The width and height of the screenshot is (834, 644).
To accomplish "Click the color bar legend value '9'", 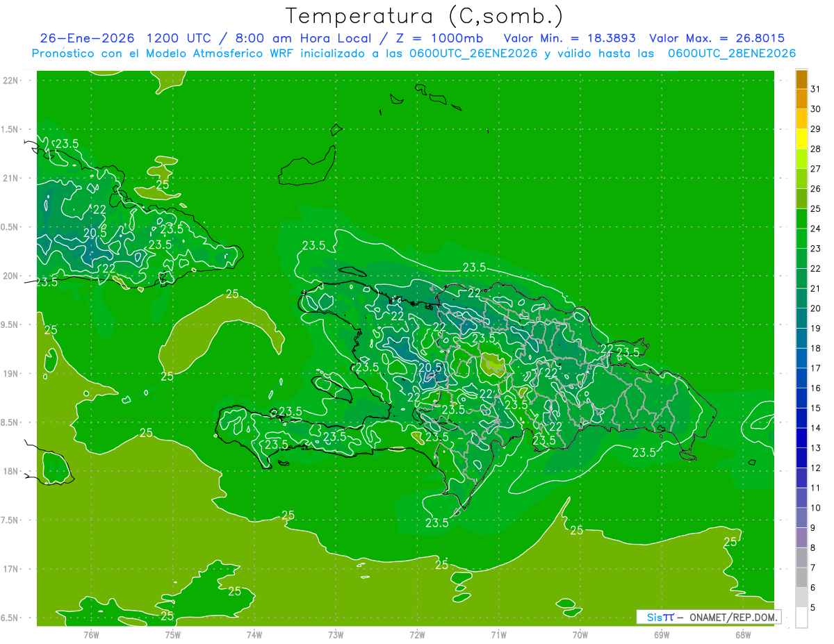I will point(813,528).
